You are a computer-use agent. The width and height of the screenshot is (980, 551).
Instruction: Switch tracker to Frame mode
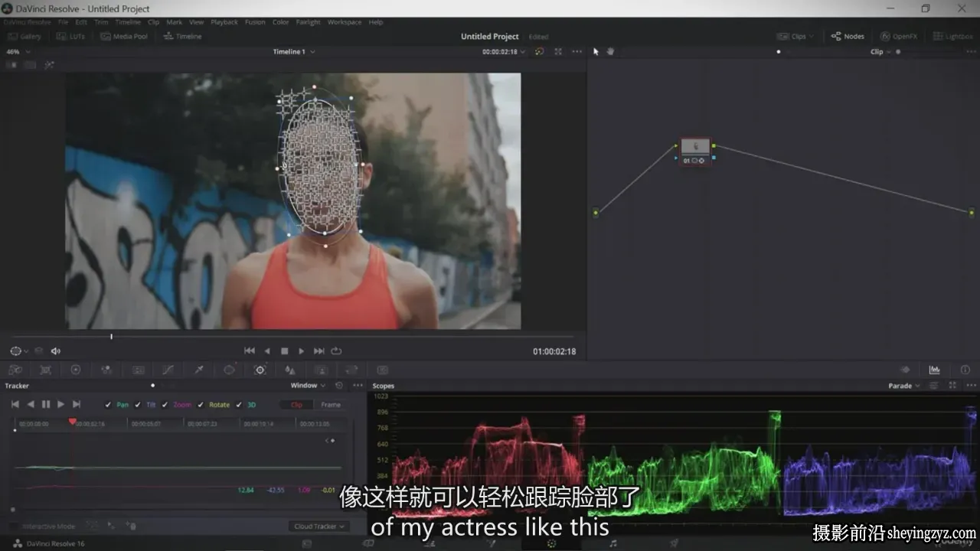331,405
